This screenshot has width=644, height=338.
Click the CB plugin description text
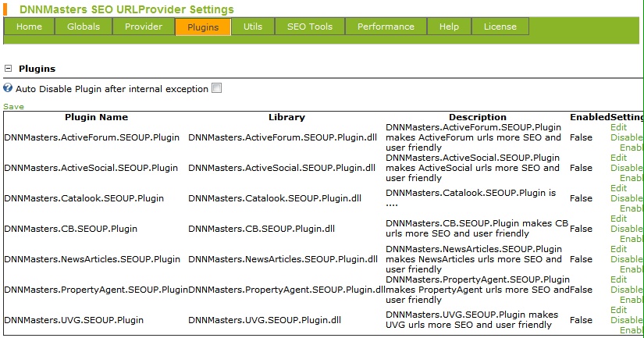click(477, 229)
